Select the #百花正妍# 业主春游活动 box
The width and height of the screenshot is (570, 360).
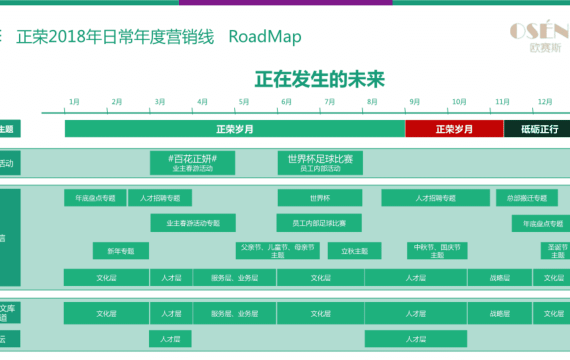pyautogui.click(x=193, y=163)
